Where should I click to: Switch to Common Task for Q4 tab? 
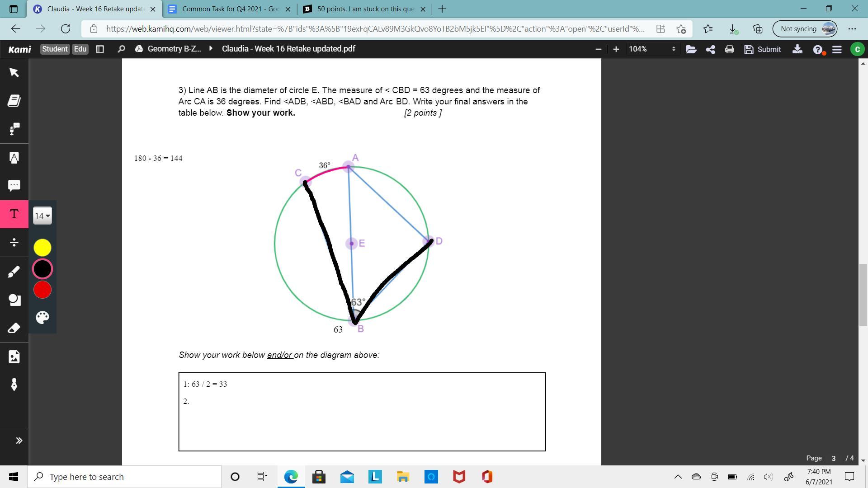pos(231,9)
